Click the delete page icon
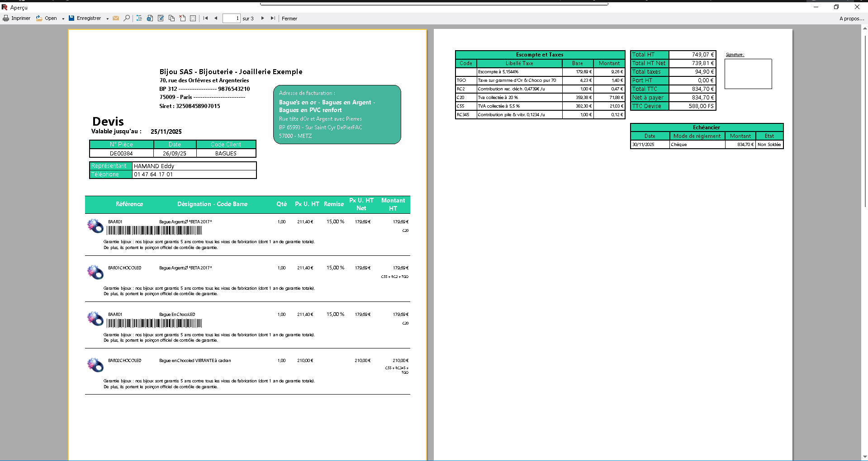868x461 pixels. [x=182, y=19]
